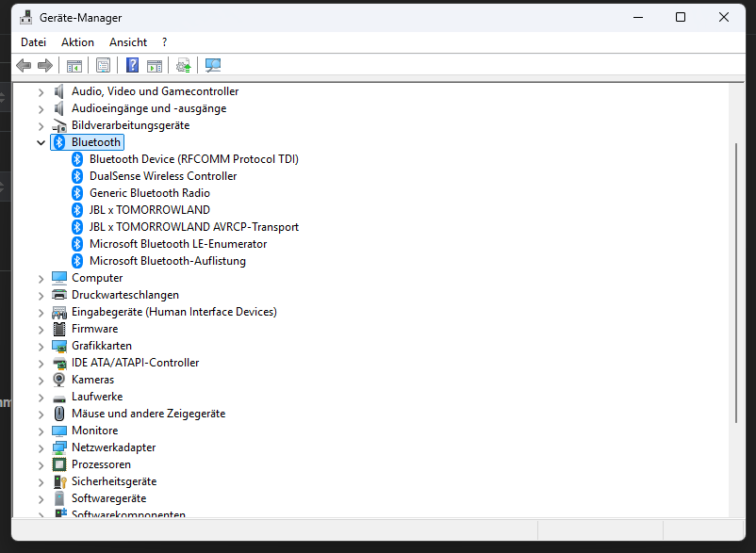Click the scan for hardware changes icon
The width and height of the screenshot is (756, 553).
(x=213, y=66)
